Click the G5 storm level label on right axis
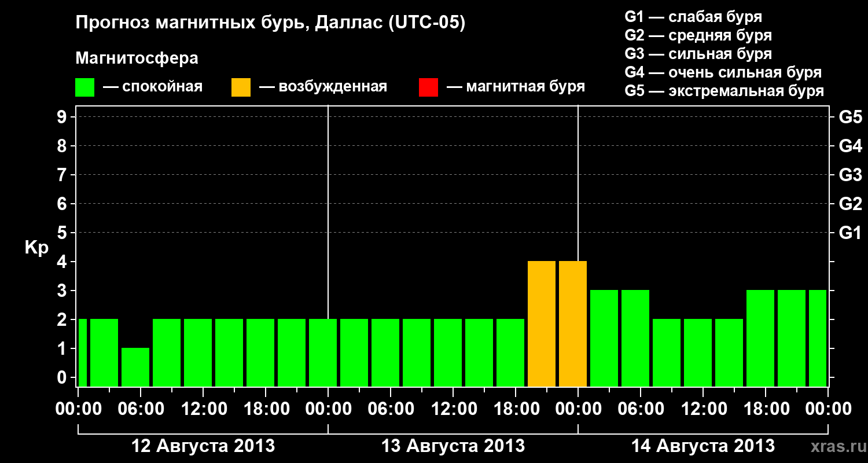The width and height of the screenshot is (868, 463). click(x=851, y=117)
